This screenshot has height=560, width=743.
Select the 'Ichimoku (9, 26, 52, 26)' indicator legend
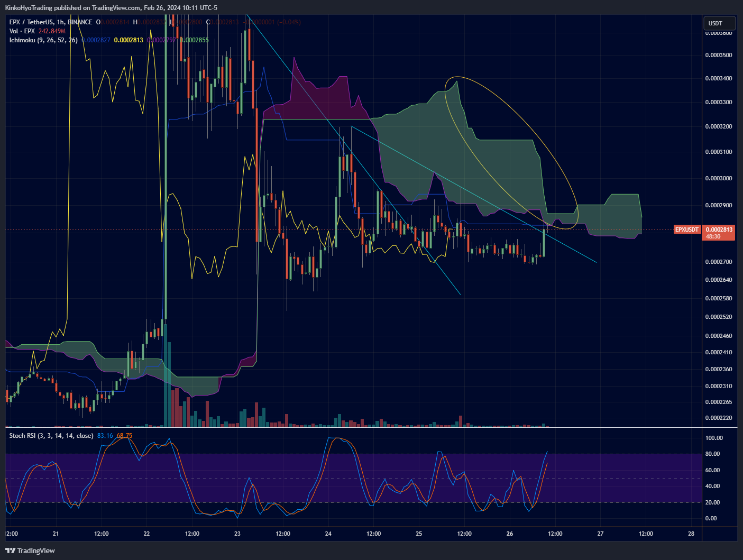[43, 40]
